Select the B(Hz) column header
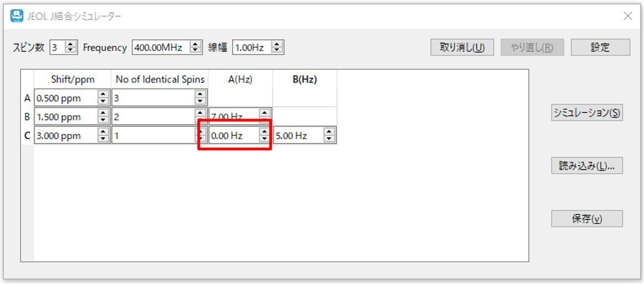 pos(304,79)
